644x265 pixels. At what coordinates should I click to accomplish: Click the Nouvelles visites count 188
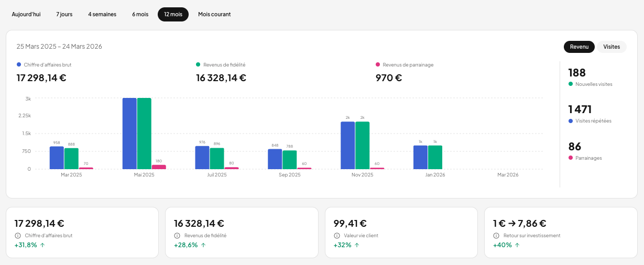[x=577, y=73]
